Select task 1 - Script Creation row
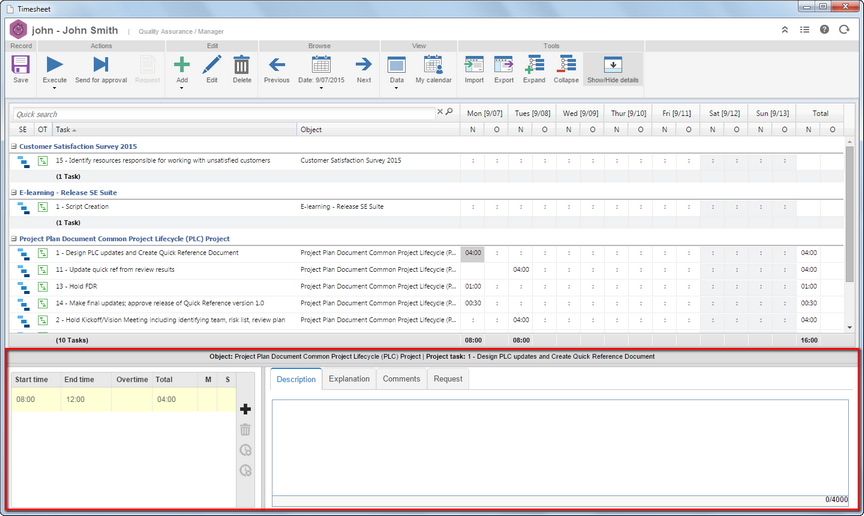Viewport: 864px width, 516px height. [x=427, y=207]
